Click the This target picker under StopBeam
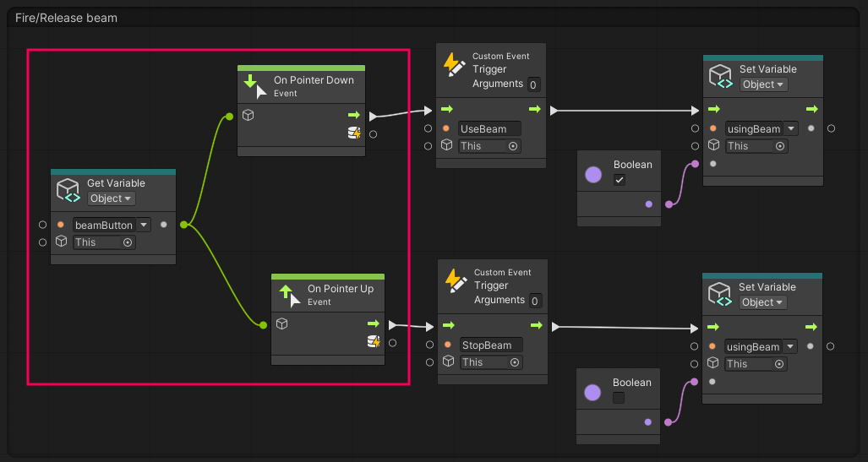This screenshot has height=462, width=868. [x=513, y=362]
